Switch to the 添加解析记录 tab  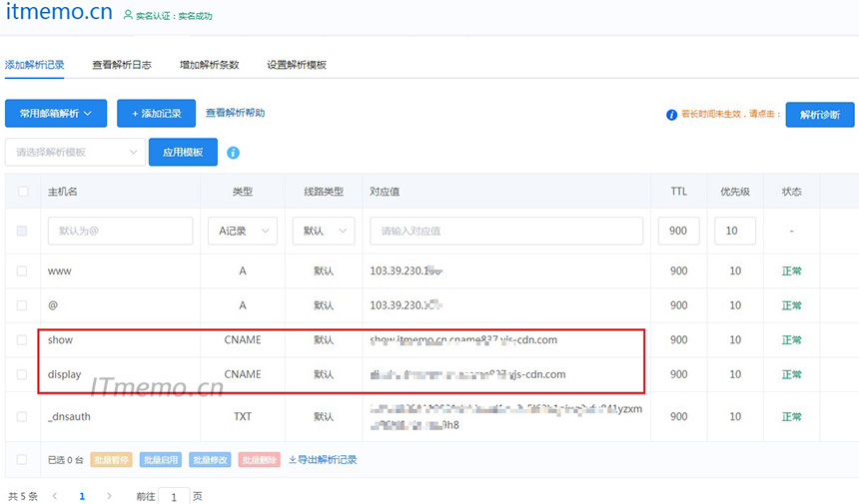[35, 65]
